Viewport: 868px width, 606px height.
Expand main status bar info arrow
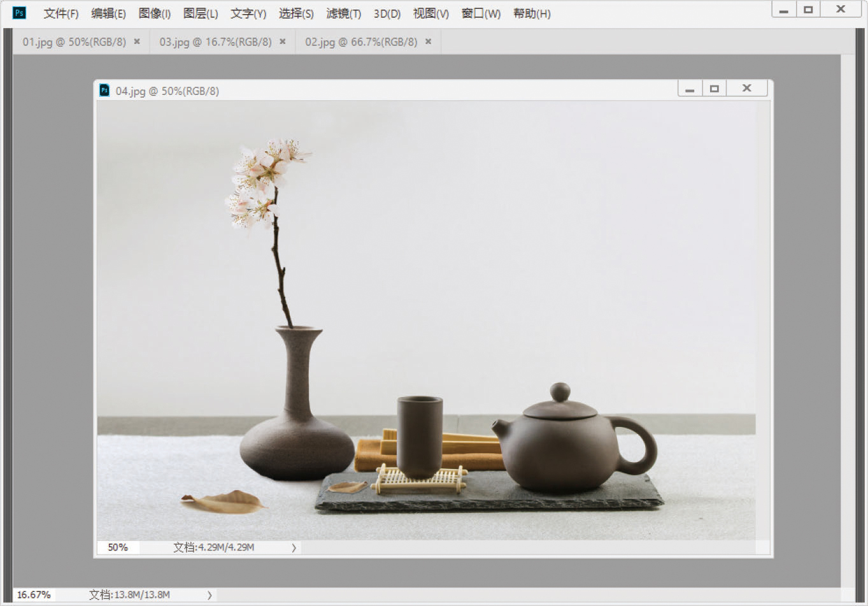pos(210,595)
